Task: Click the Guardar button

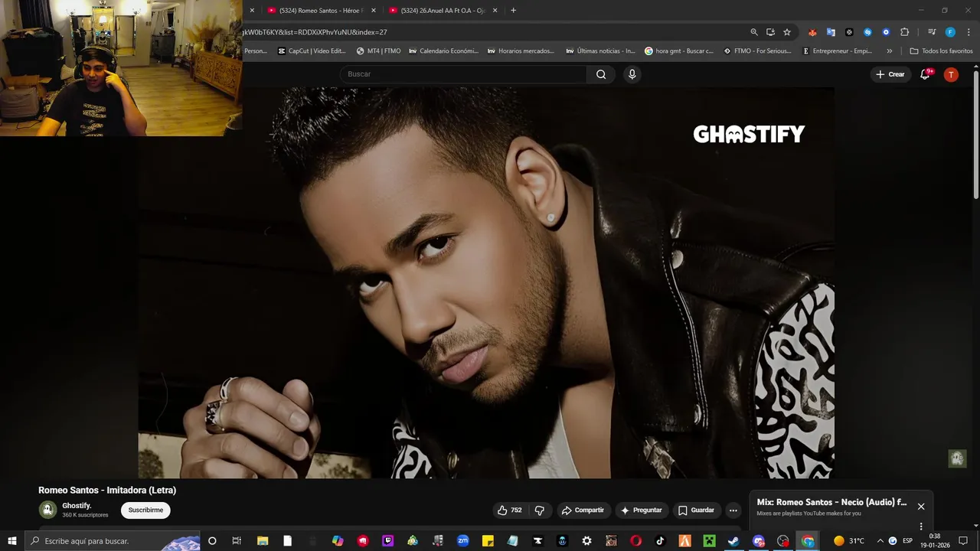Action: pyautogui.click(x=696, y=510)
